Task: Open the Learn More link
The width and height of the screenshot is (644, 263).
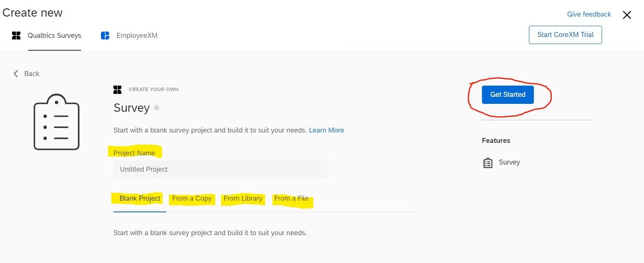Action: tap(326, 130)
